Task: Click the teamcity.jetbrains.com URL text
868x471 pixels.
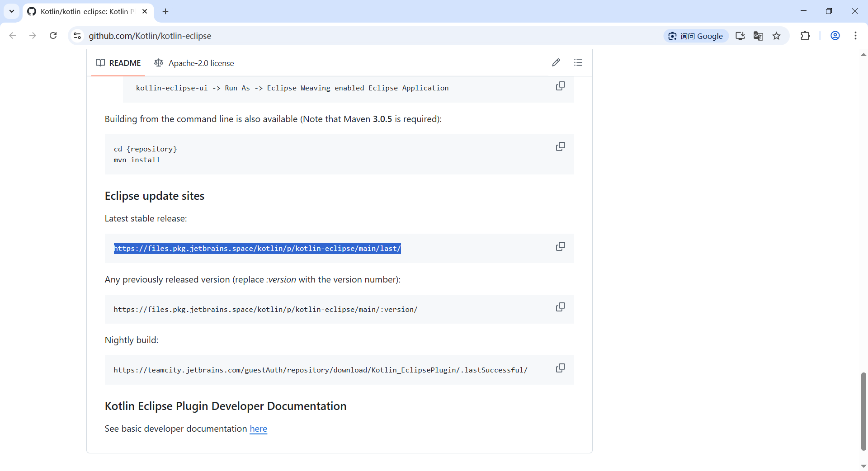Action: coord(321,370)
